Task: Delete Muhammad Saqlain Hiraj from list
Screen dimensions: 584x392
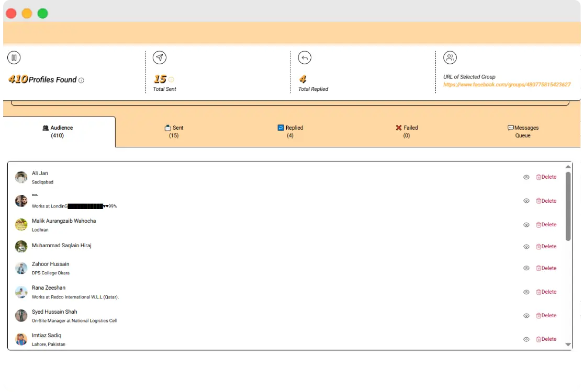Action: coord(546,247)
